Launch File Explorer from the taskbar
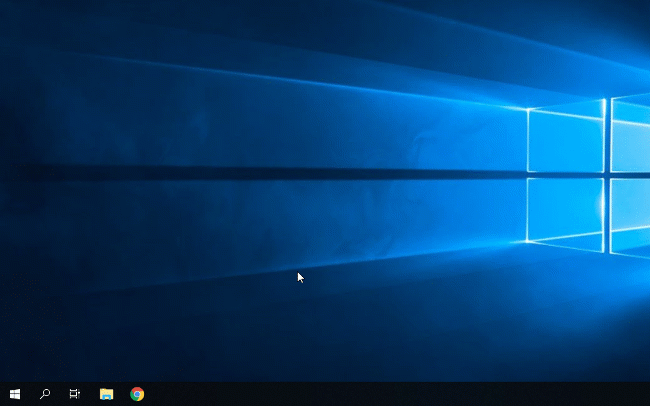Screen dimensions: 650x406 pos(107,394)
